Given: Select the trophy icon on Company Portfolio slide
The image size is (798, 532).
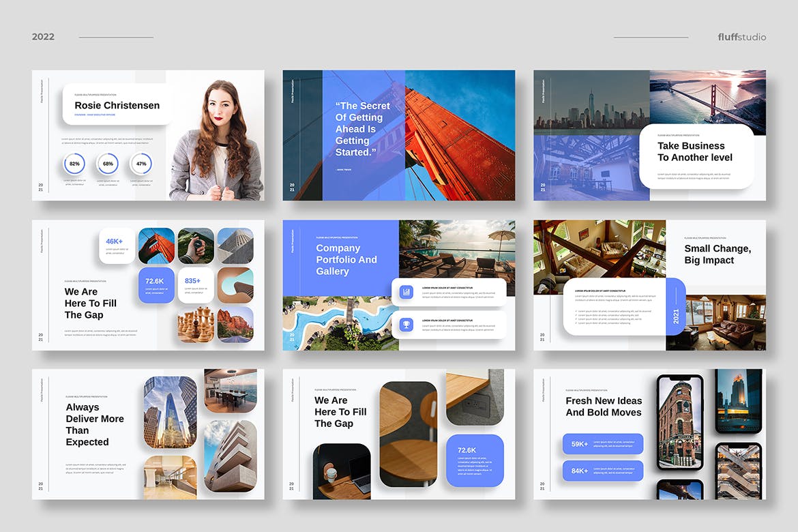Looking at the screenshot, I should click(x=407, y=325).
